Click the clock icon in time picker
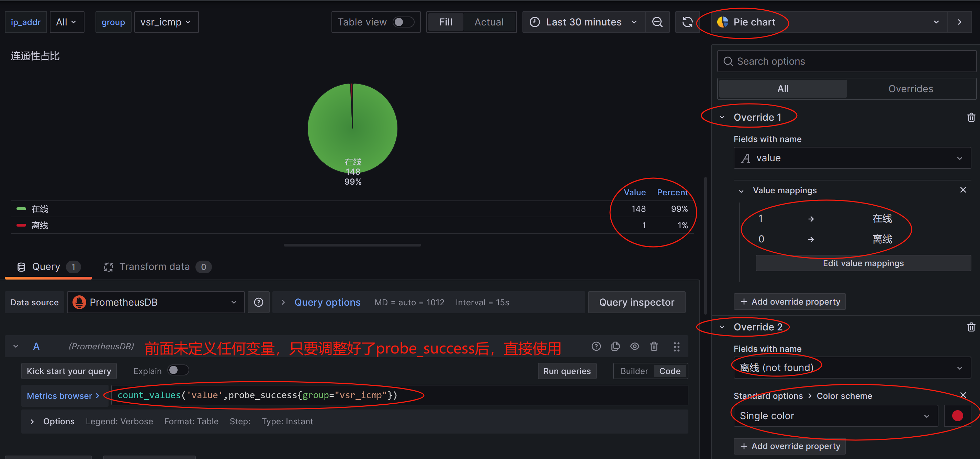Screen dimensions: 980x459 pyautogui.click(x=534, y=22)
